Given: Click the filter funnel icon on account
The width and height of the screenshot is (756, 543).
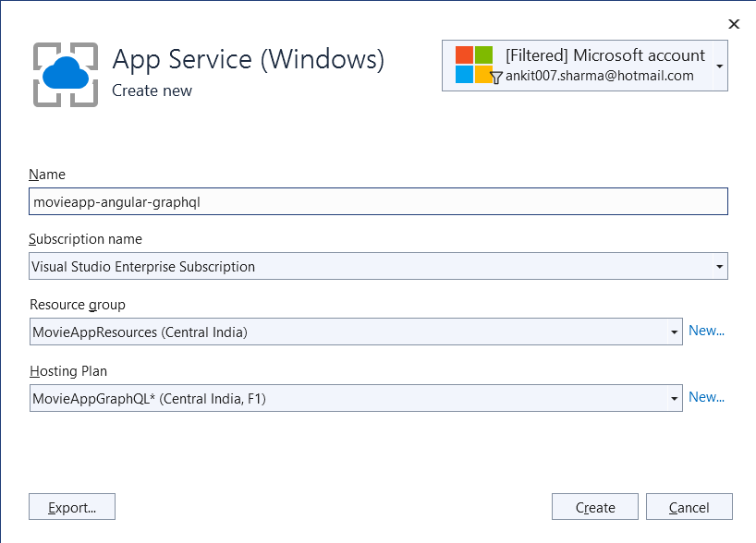Looking at the screenshot, I should pos(496,78).
